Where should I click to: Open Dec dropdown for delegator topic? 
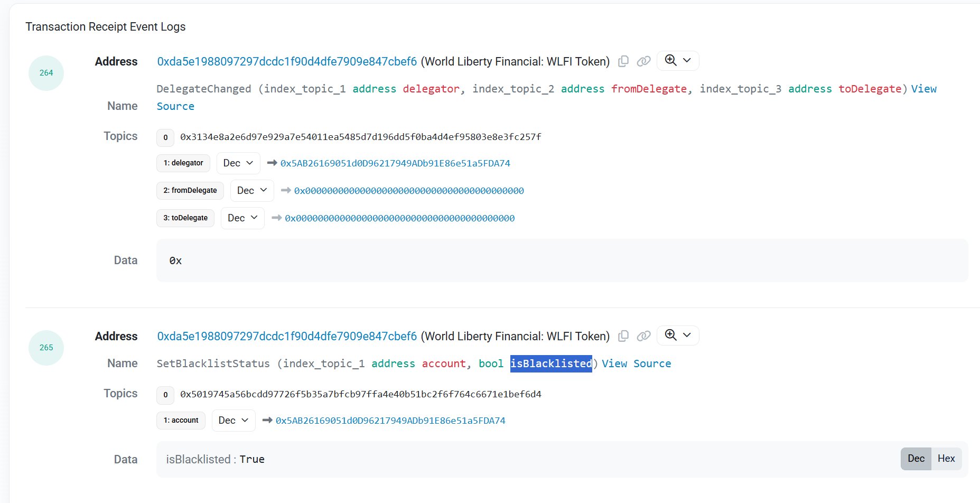click(x=238, y=163)
